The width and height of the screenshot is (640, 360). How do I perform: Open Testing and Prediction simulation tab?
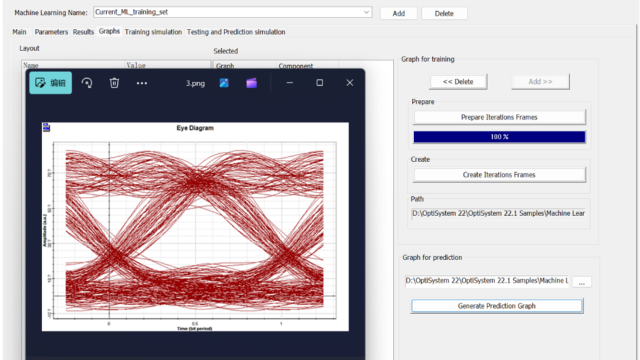coord(236,32)
